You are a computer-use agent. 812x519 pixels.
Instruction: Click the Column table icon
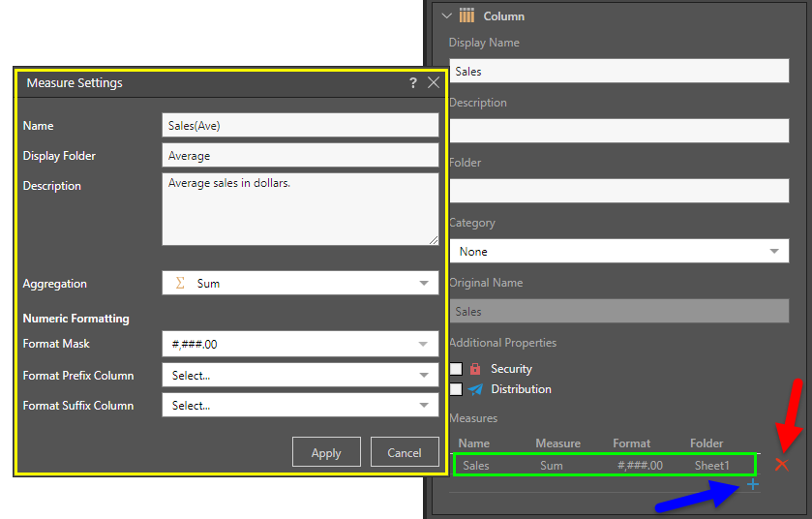467,16
